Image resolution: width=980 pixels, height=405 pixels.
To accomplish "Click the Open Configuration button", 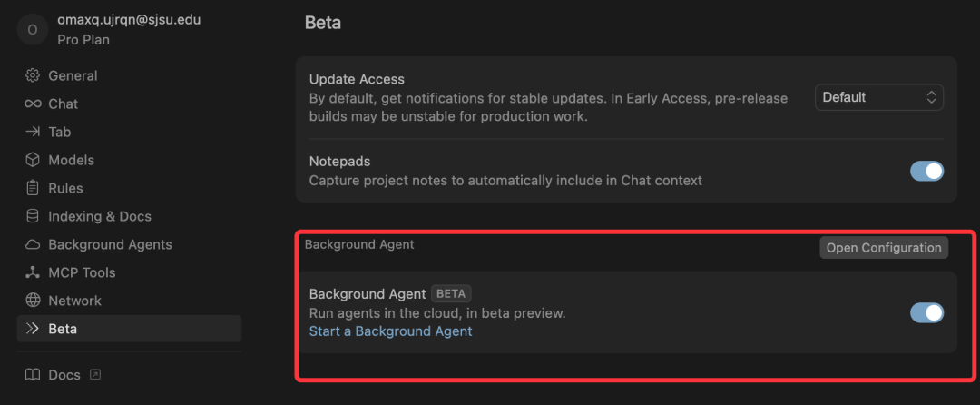I will coord(883,248).
